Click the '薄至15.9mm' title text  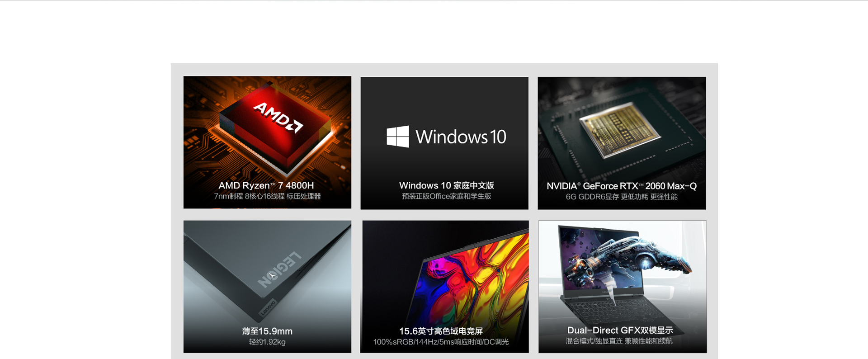(x=267, y=331)
